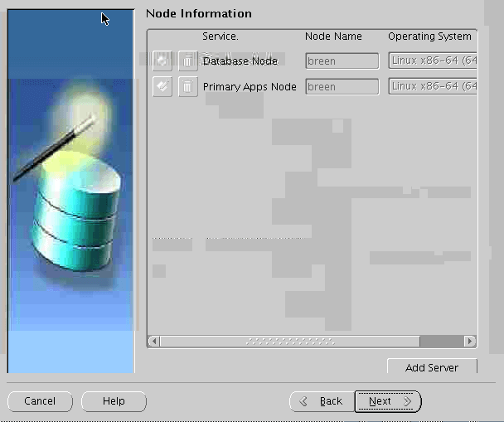Click the Operating System column header
The image size is (504, 422).
coord(429,36)
